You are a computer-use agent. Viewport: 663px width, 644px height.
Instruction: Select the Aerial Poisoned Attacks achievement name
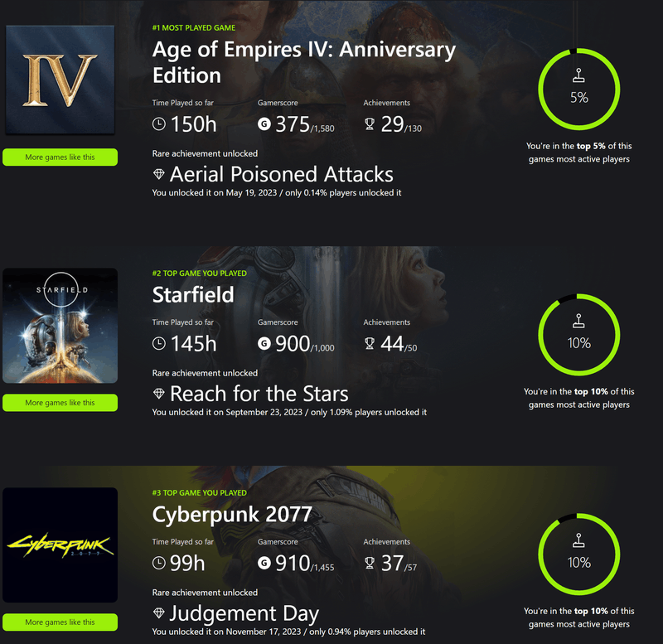click(281, 175)
